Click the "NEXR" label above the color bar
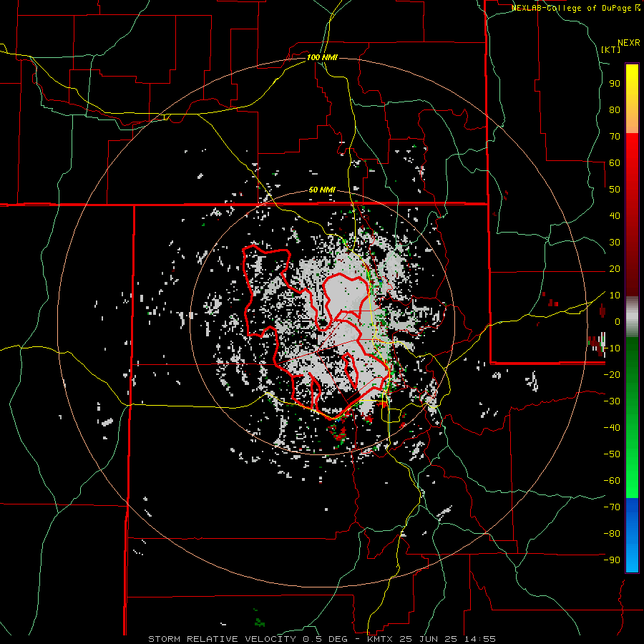The width and height of the screenshot is (644, 644). (629, 43)
